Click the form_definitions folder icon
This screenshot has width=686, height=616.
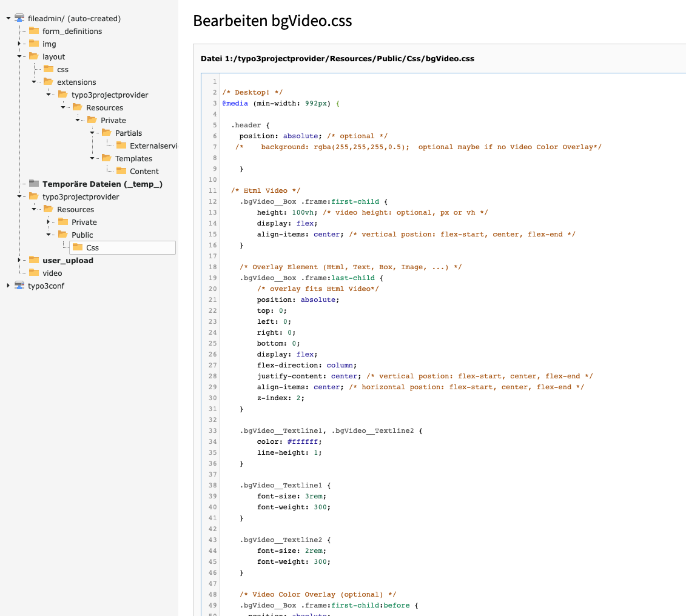coord(34,31)
